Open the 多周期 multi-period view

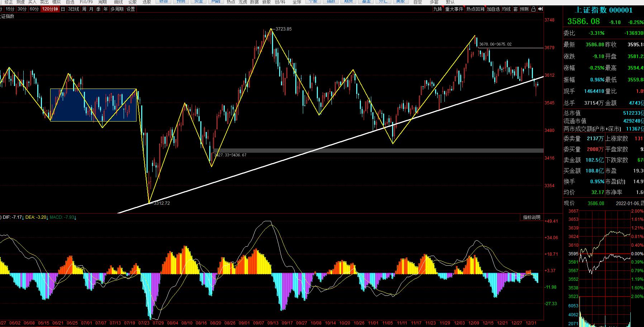(117, 9)
